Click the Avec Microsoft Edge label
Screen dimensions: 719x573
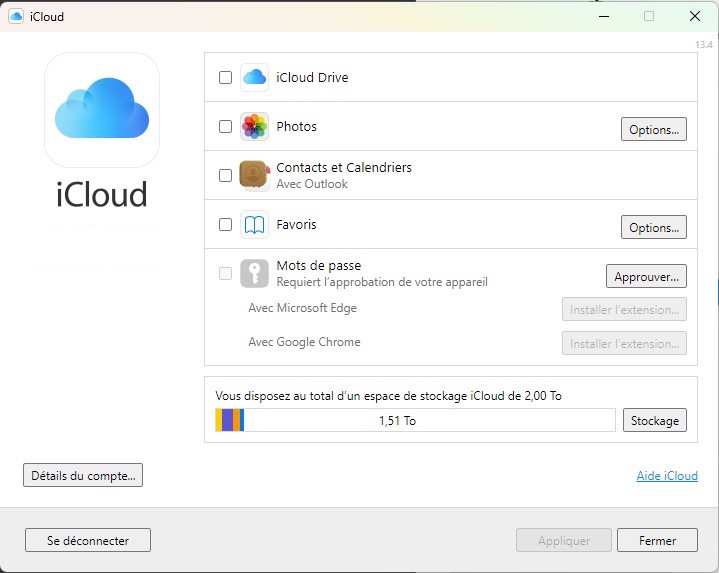tap(303, 308)
